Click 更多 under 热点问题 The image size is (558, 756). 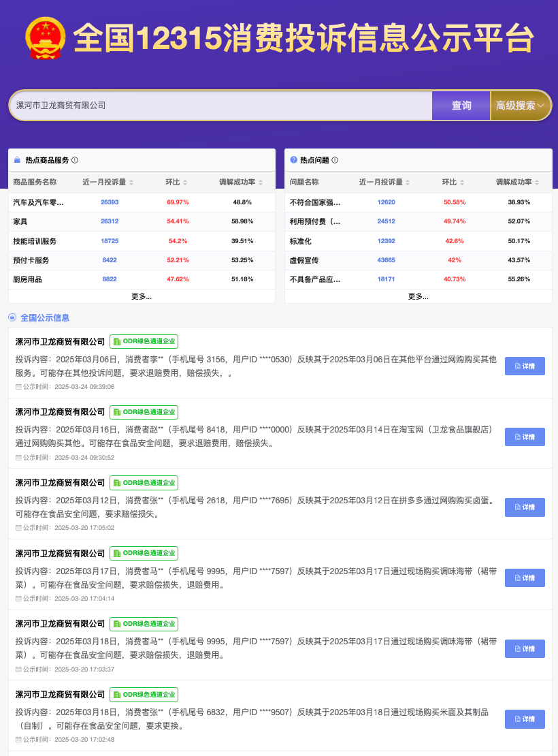[x=418, y=296]
